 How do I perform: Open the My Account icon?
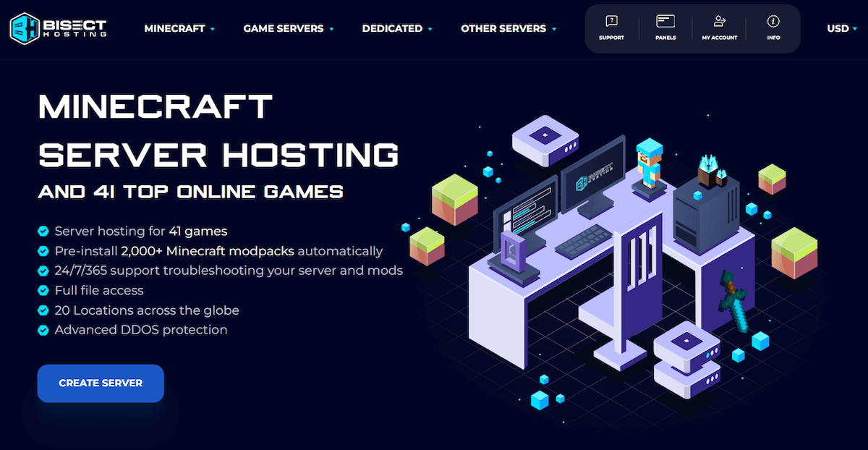[719, 22]
